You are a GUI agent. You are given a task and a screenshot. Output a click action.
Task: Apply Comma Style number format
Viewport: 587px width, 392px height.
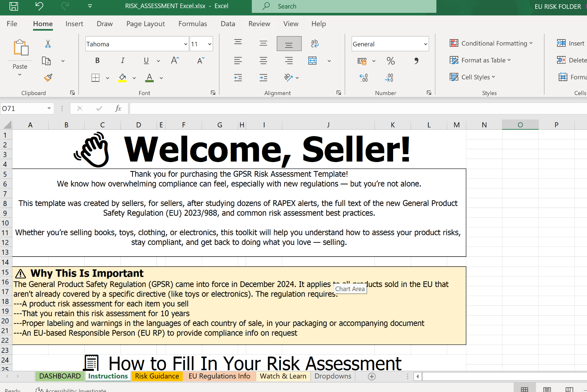pos(416,61)
